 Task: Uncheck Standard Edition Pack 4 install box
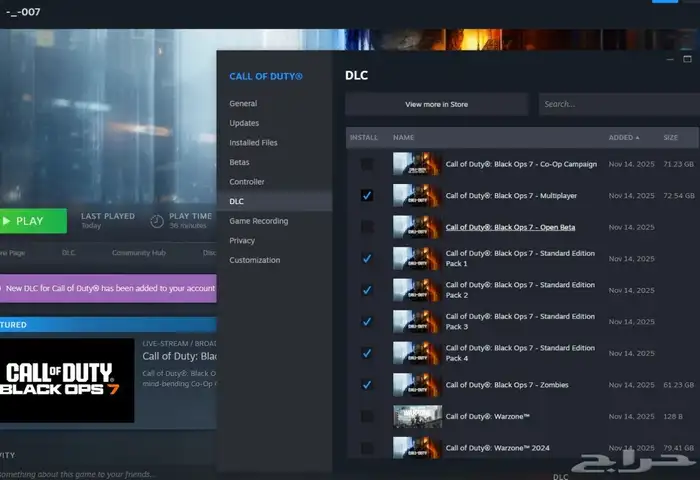coord(367,353)
